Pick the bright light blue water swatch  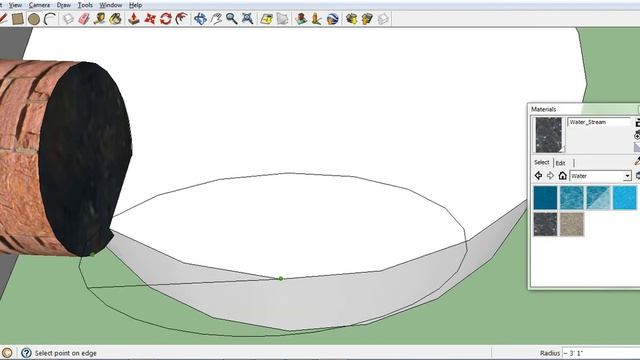point(625,198)
